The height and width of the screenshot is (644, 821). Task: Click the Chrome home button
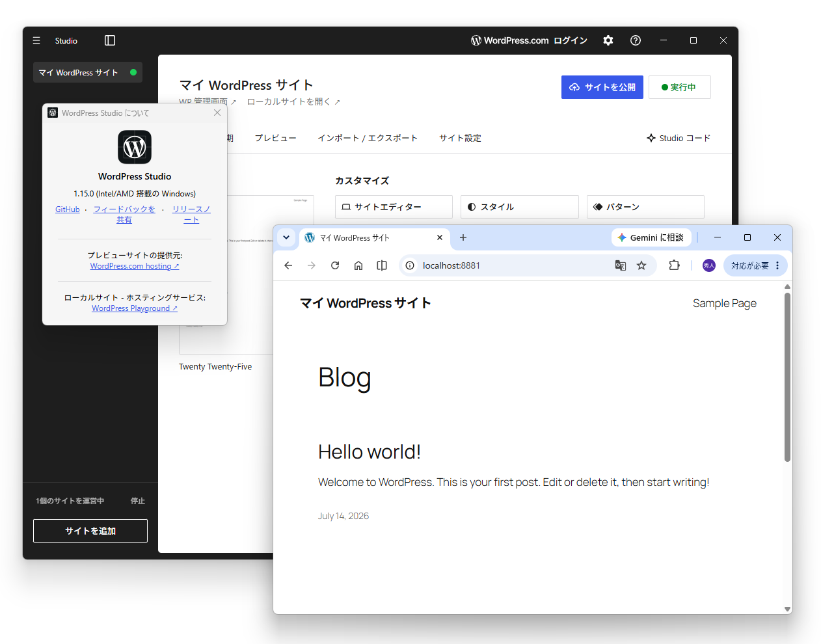coord(358,265)
